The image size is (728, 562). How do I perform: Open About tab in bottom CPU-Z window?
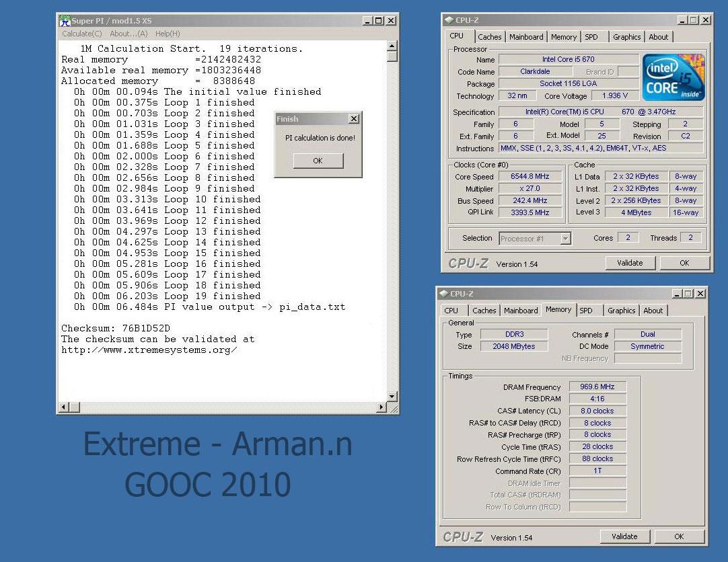pos(653,310)
